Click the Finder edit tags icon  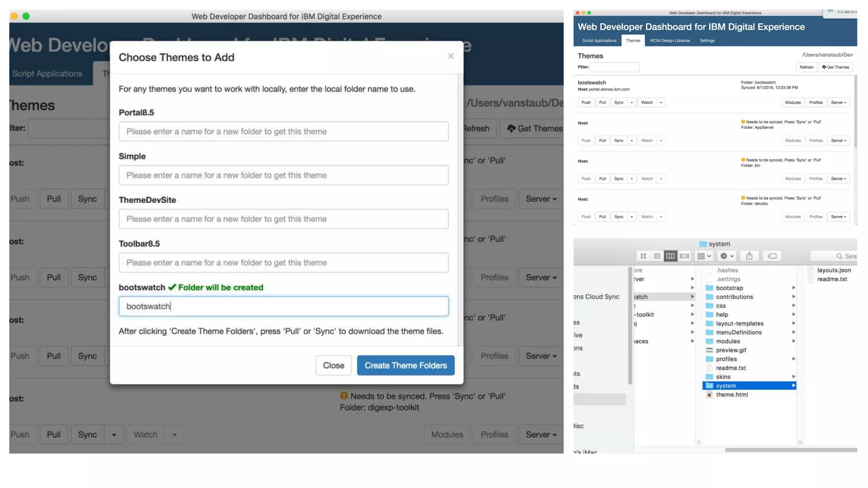772,256
